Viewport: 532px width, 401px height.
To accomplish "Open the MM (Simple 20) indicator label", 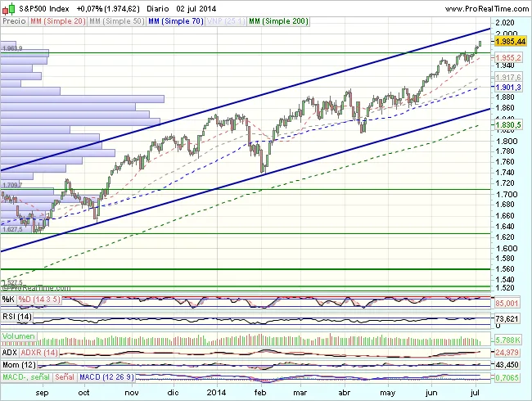I will pos(57,21).
